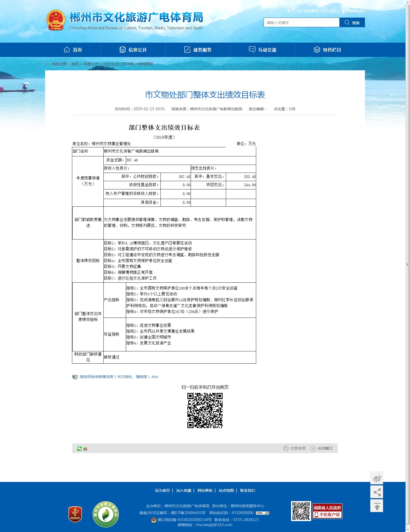Click the site title 郴州市文化旅游广电体育局

[x=136, y=18]
